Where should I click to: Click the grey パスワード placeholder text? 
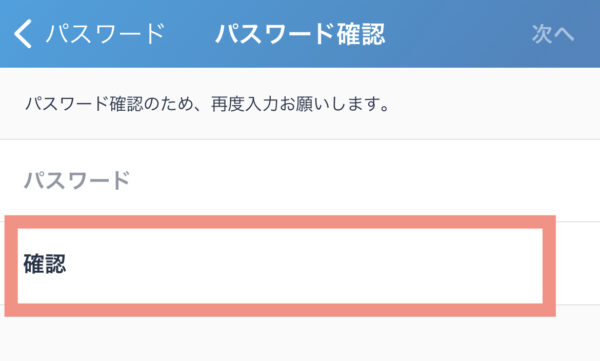click(77, 180)
